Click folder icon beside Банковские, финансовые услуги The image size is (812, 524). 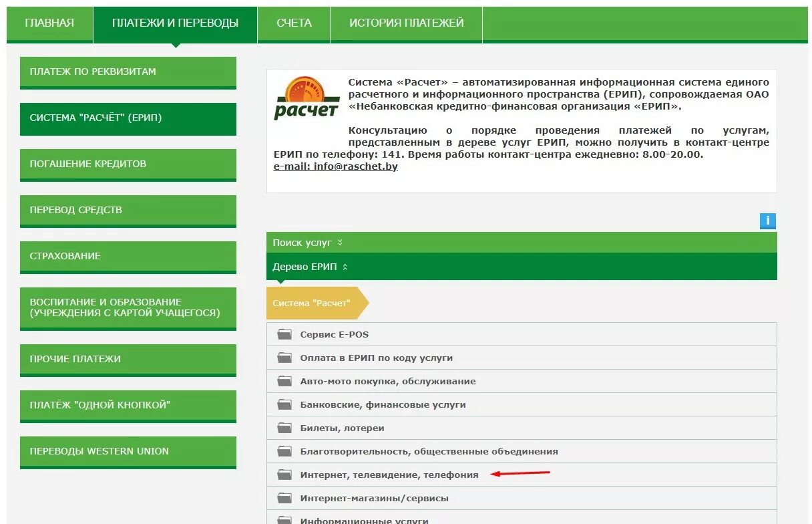(x=285, y=404)
